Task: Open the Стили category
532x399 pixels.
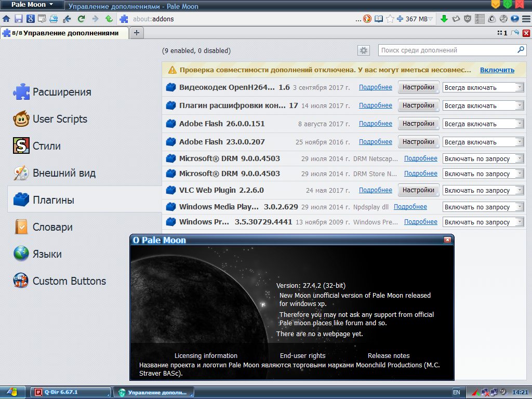Action: [85, 146]
